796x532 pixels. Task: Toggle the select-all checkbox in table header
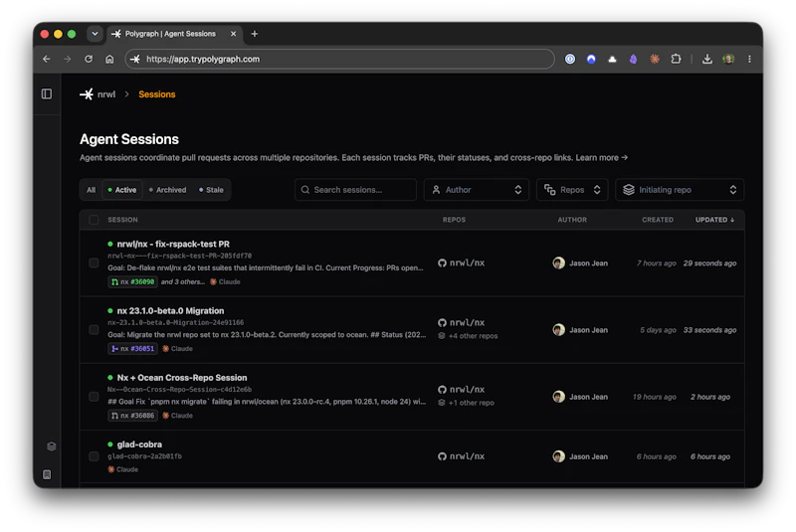[x=94, y=220]
